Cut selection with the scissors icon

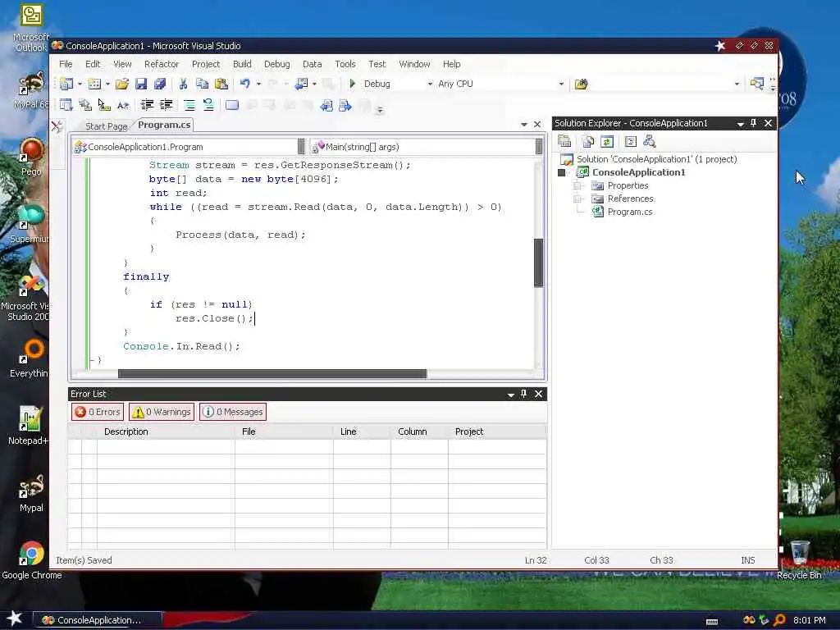pos(183,84)
